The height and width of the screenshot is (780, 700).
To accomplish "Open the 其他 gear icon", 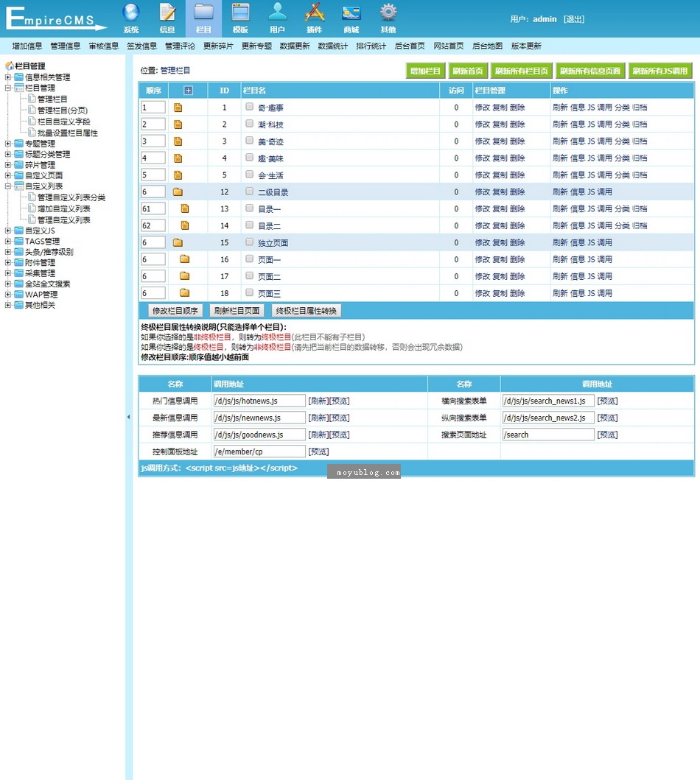I will (x=388, y=13).
